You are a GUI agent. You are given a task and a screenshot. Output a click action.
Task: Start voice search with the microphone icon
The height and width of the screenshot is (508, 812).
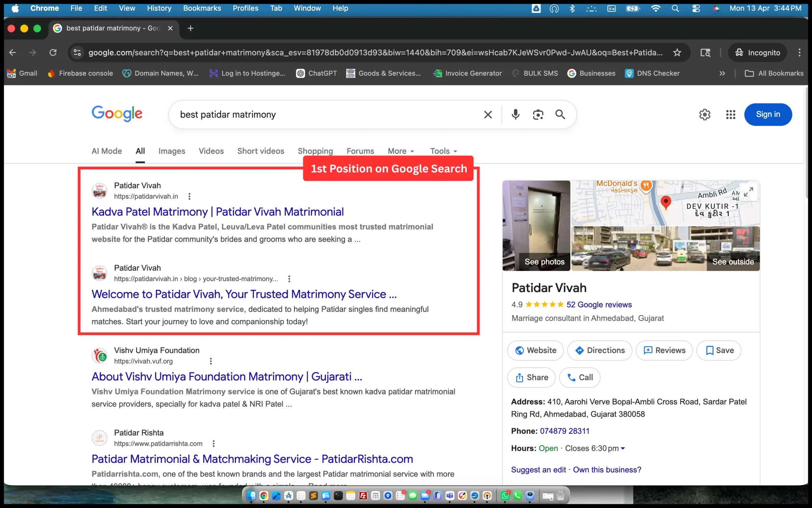(515, 115)
